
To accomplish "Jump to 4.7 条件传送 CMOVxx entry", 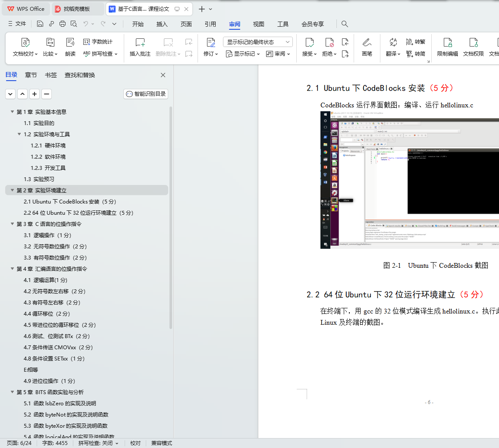I will click(58, 348).
